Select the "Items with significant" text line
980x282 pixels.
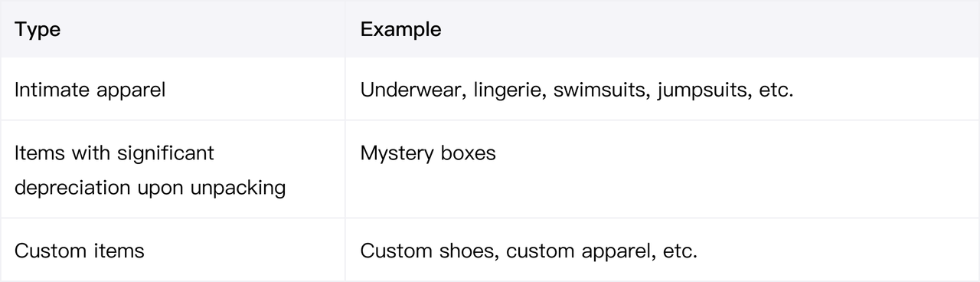(x=114, y=153)
